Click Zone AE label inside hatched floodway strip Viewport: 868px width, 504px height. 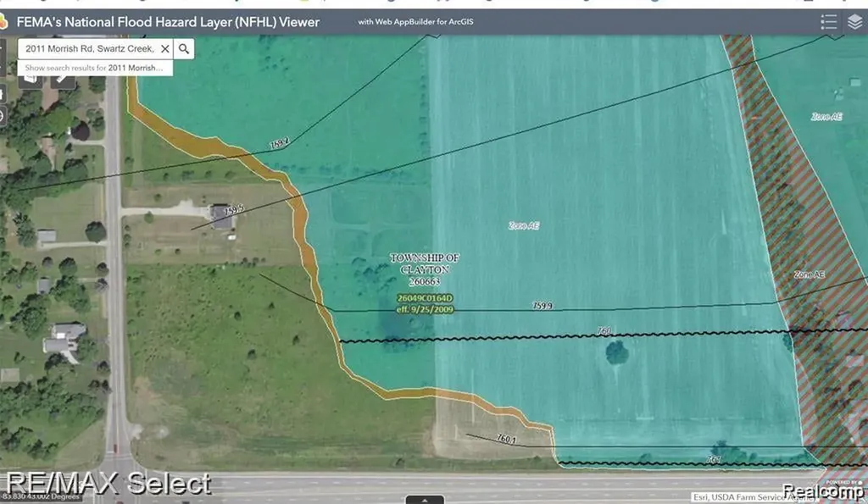(809, 274)
